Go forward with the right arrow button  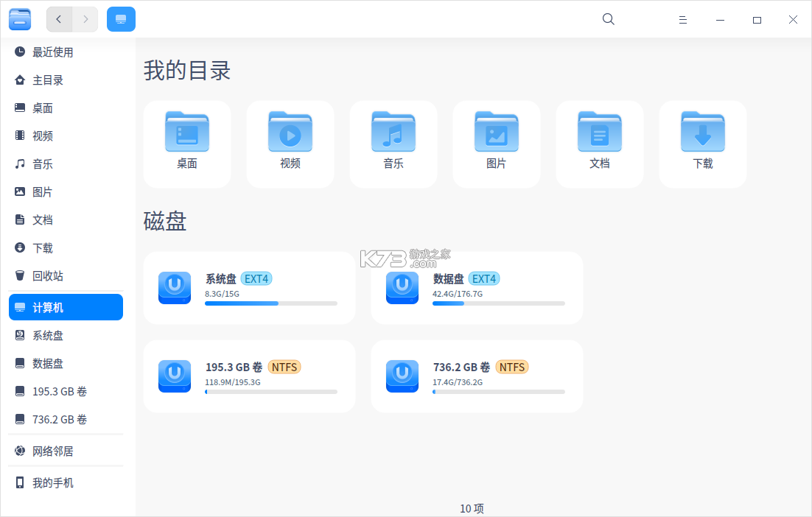click(x=85, y=19)
